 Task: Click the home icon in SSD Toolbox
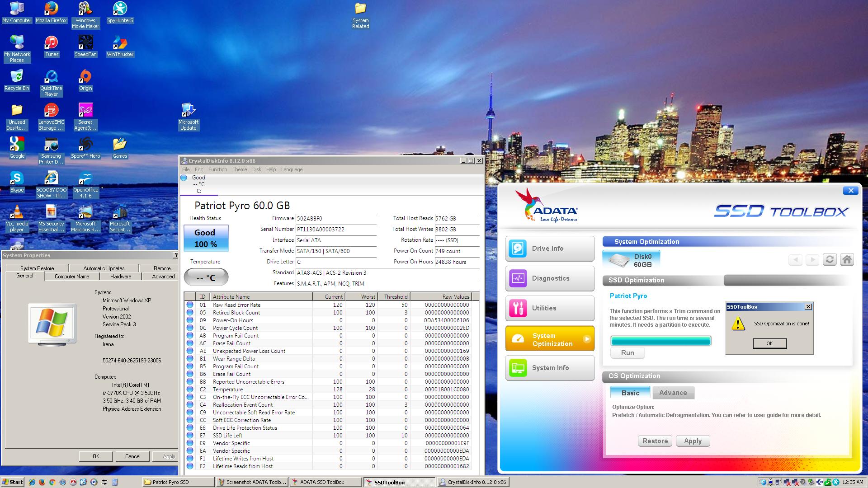pyautogui.click(x=847, y=259)
